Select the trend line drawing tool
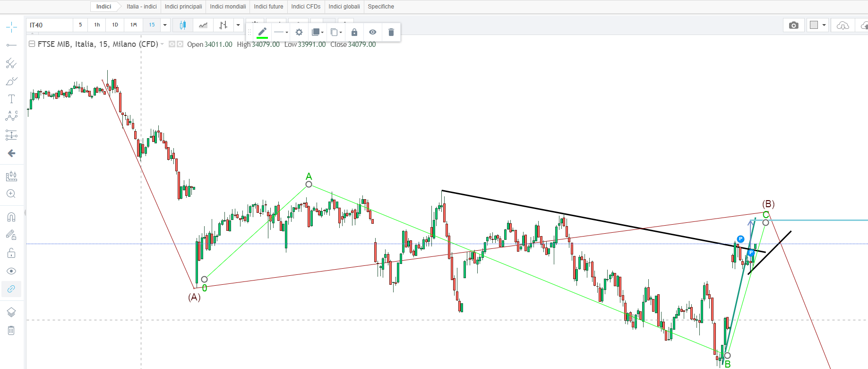Image resolution: width=868 pixels, height=369 pixels. 11,45
